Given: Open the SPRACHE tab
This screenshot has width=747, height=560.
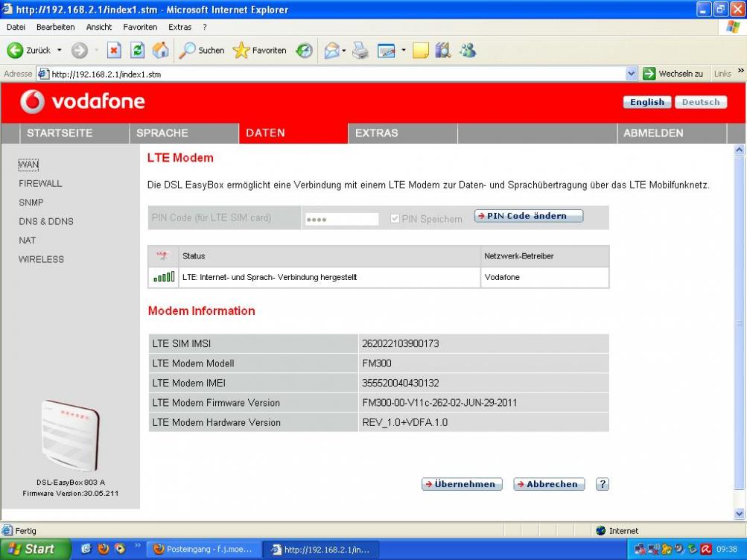Looking at the screenshot, I should click(x=184, y=133).
